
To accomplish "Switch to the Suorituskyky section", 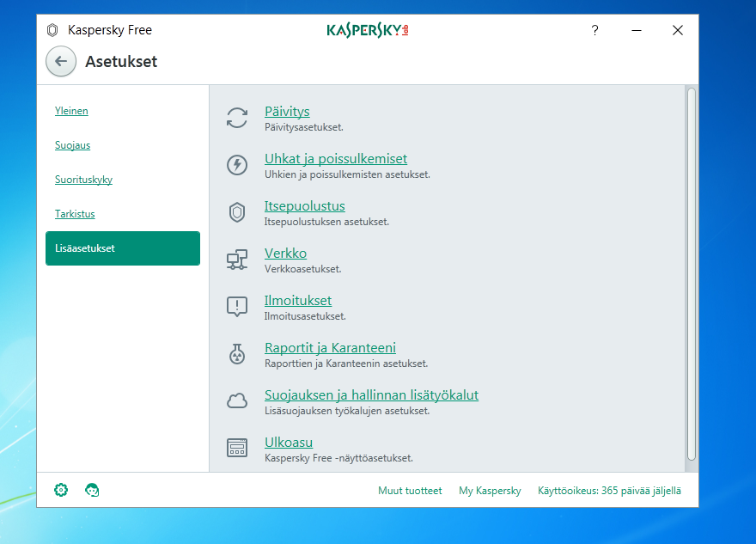I will [83, 180].
